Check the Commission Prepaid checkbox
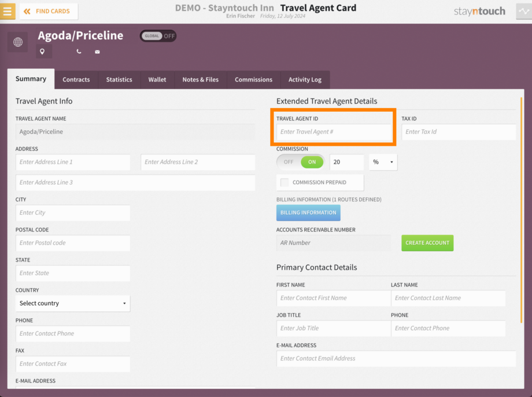The image size is (532, 397). 285,182
